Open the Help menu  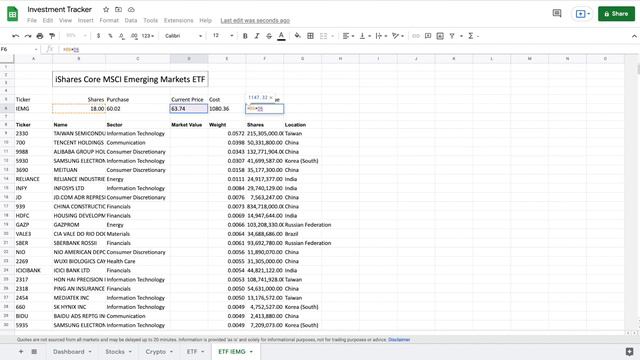coord(205,20)
